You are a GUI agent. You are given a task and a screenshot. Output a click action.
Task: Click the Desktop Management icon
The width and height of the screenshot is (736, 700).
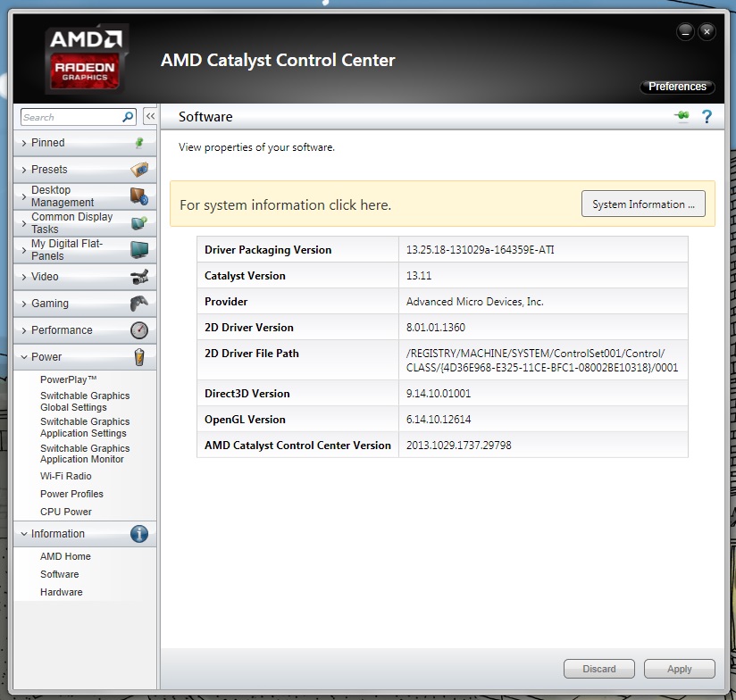(x=139, y=196)
